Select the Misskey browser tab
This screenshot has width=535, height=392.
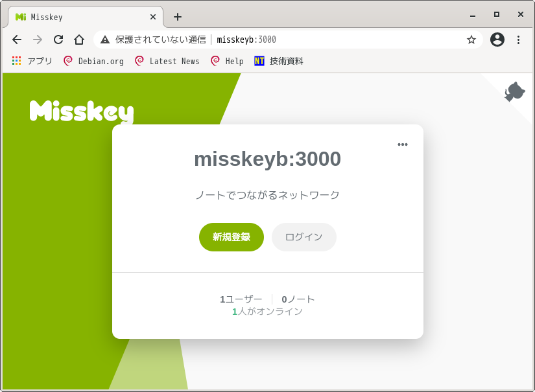[x=86, y=17]
